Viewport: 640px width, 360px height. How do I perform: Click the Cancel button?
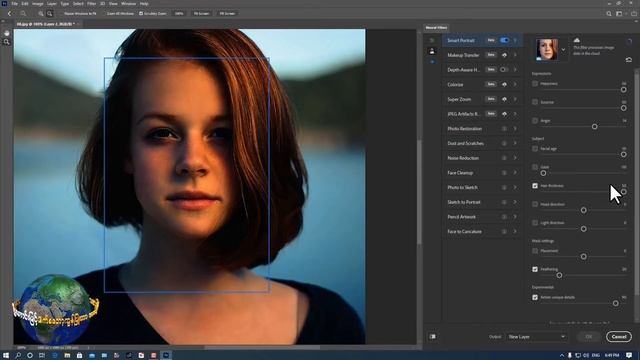tap(619, 337)
